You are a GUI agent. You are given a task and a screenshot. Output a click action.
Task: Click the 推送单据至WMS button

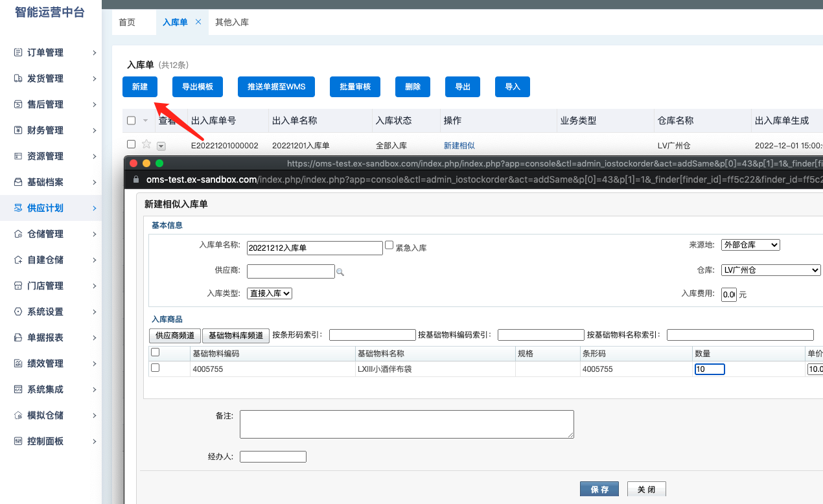277,87
